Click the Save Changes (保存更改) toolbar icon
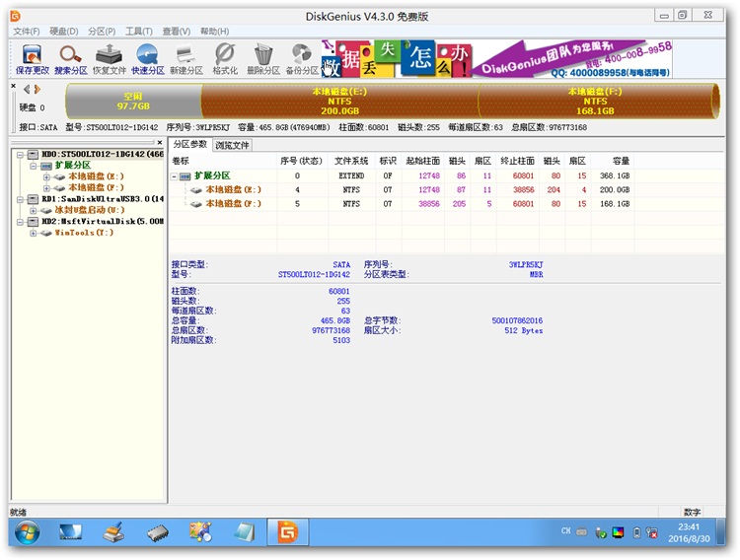The width and height of the screenshot is (740, 560). point(33,59)
